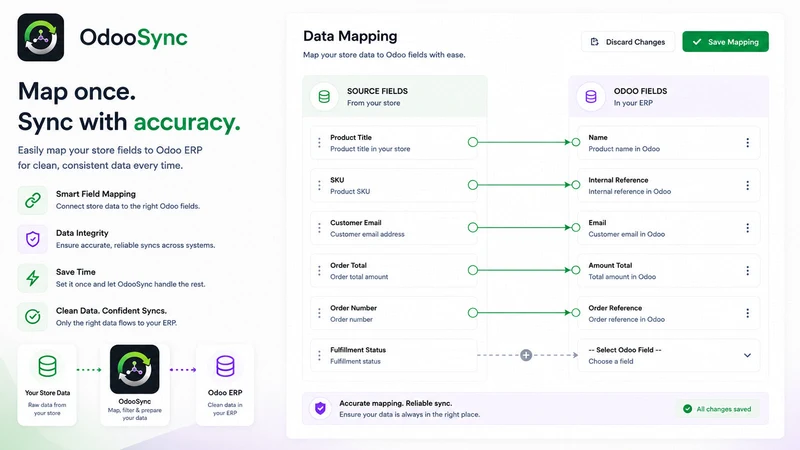Click the OdooSync icon in the flow diagram
The height and width of the screenshot is (450, 800).
(135, 369)
